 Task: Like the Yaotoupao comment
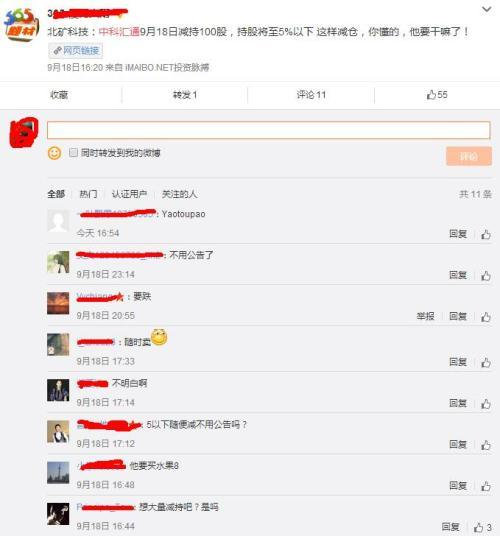point(486,234)
